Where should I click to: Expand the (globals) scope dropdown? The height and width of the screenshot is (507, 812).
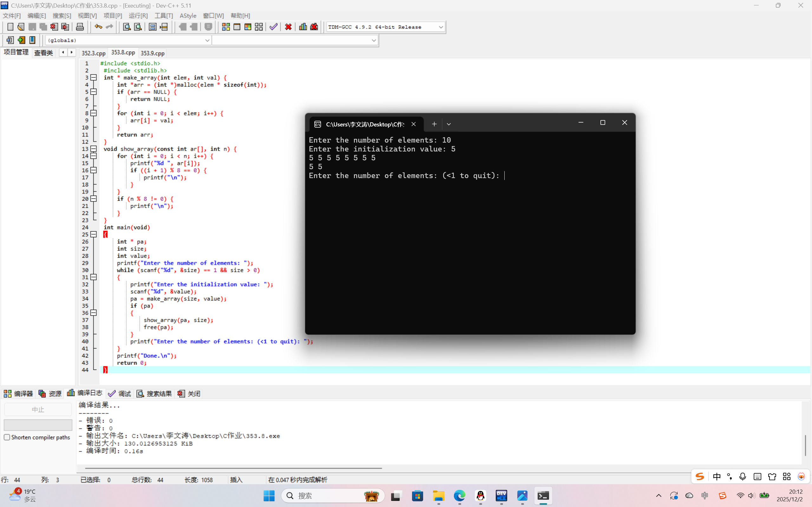[x=207, y=40]
